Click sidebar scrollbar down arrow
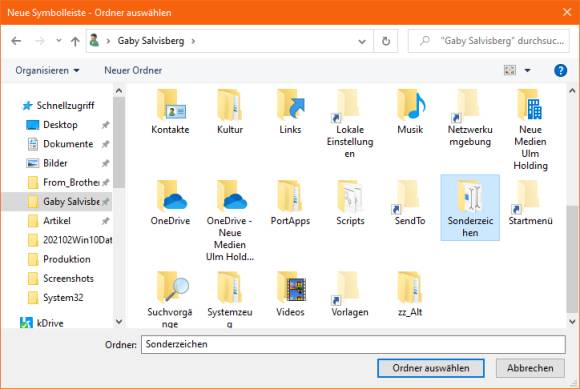Image resolution: width=580 pixels, height=389 pixels. (x=119, y=322)
